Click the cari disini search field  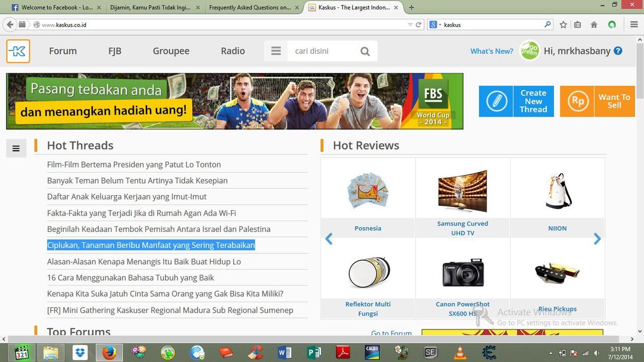pos(322,51)
